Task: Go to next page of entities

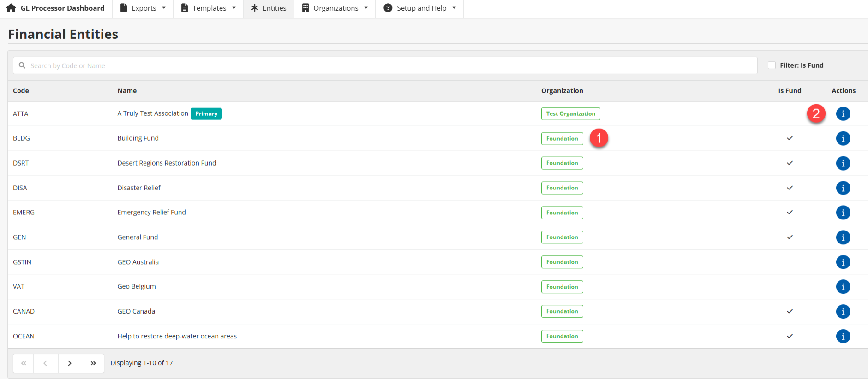Action: (x=70, y=363)
